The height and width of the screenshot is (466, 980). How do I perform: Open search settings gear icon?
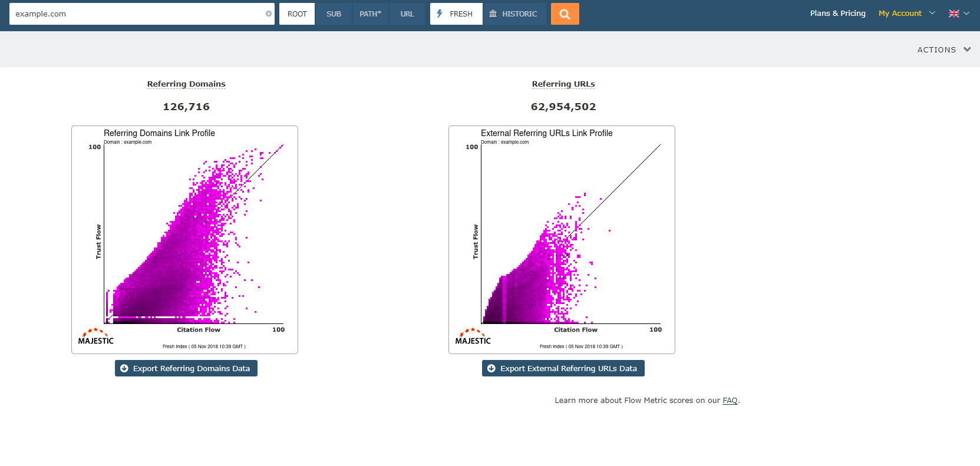(x=269, y=14)
